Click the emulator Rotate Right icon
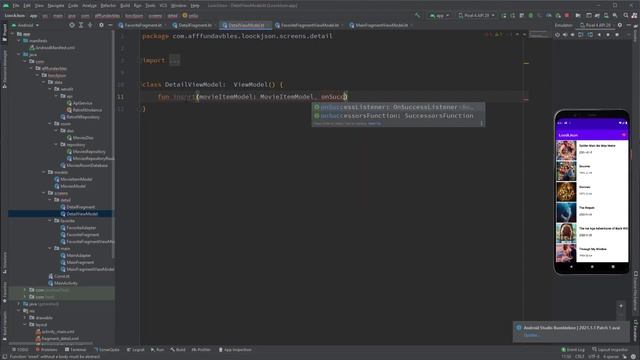 click(x=590, y=35)
